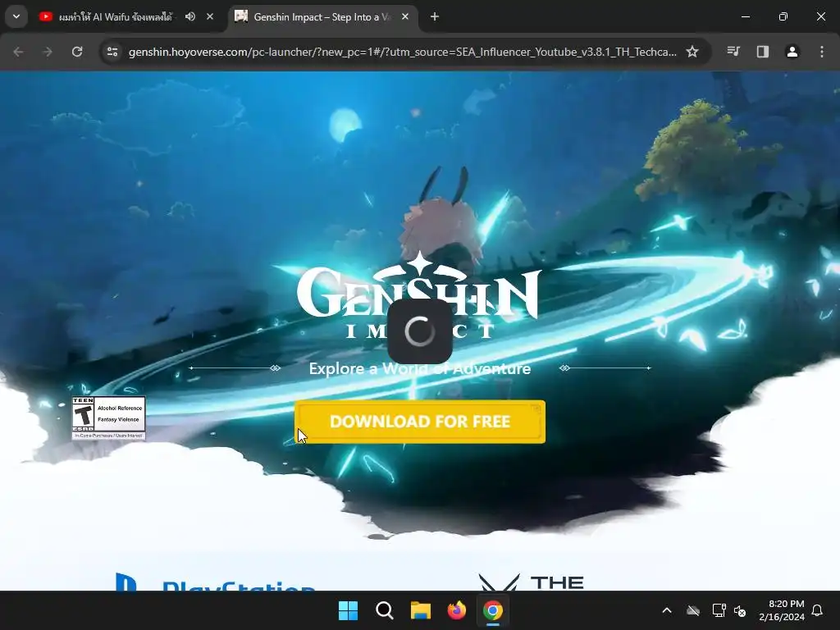Open File Explorer from taskbar
Viewport: 840px width, 630px height.
pyautogui.click(x=421, y=610)
